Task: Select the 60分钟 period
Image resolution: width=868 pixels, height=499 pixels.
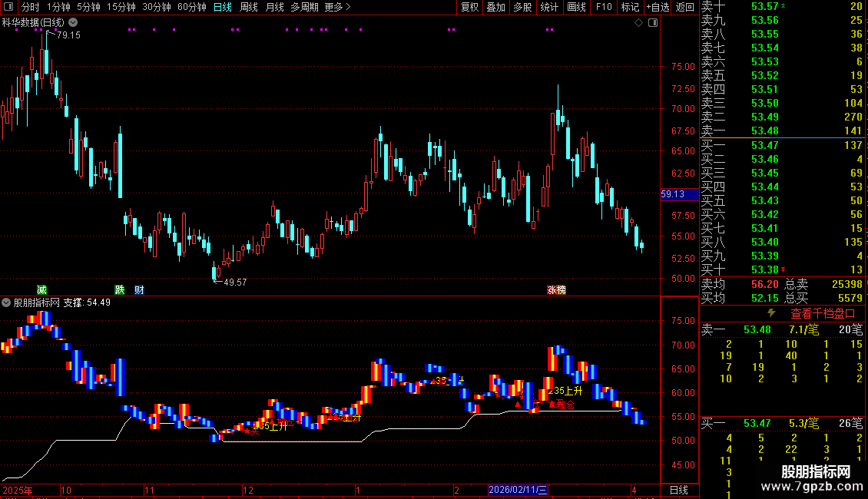Action: (191, 7)
